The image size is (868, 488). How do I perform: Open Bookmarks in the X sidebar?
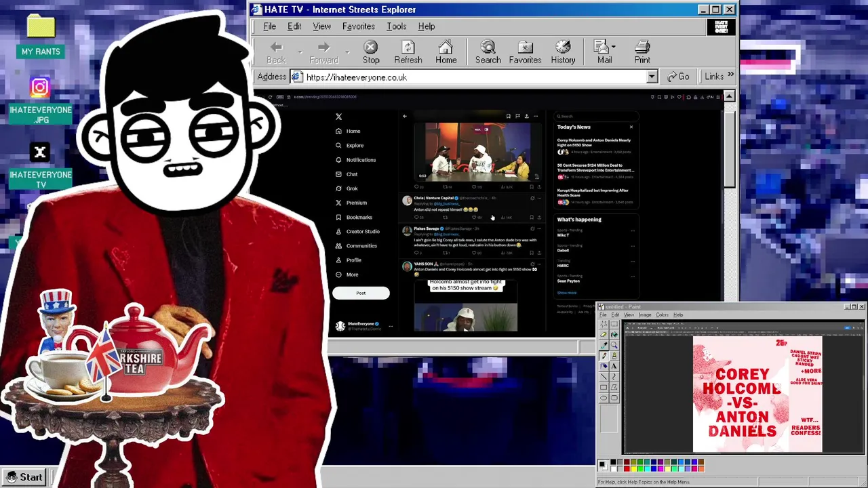pos(353,217)
